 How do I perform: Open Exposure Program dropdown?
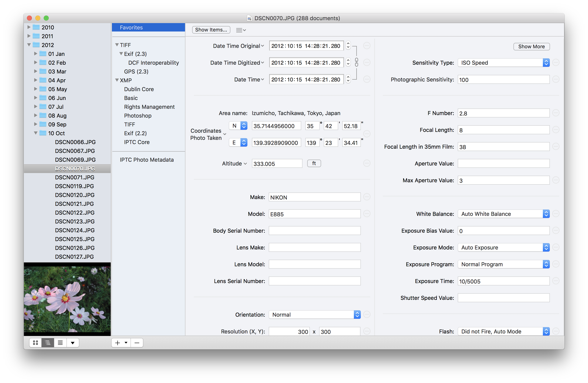coord(504,264)
